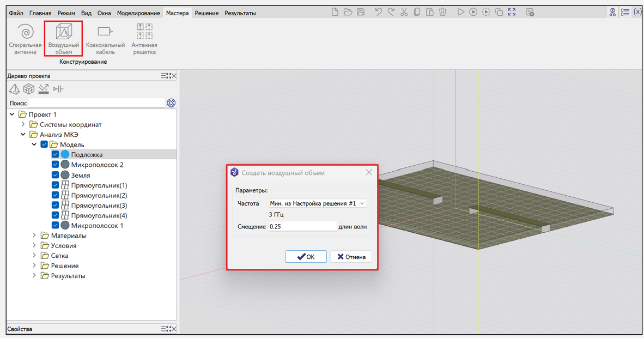
Task: Confirm dialog with the OK button
Action: [306, 257]
